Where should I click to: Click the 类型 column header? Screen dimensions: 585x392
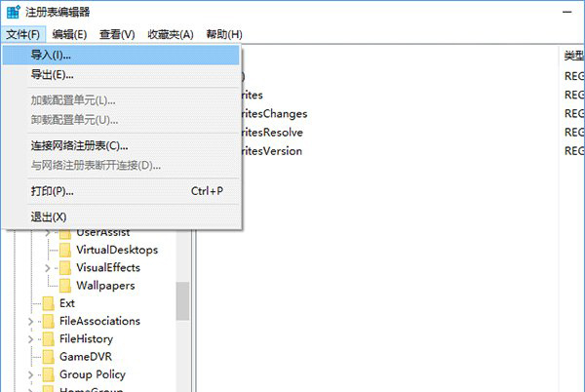572,55
